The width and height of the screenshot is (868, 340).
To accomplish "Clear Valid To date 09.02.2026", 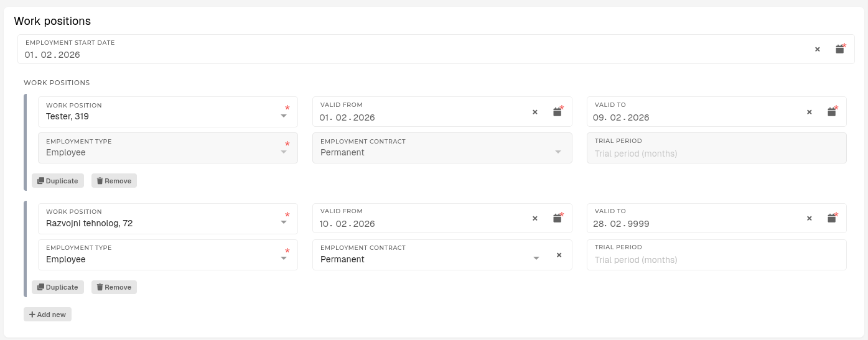I will 810,112.
